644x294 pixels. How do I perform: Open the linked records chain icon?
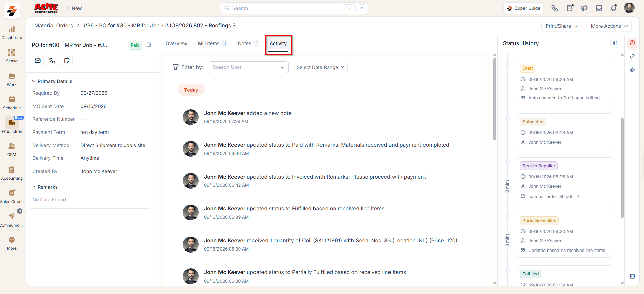(x=632, y=56)
